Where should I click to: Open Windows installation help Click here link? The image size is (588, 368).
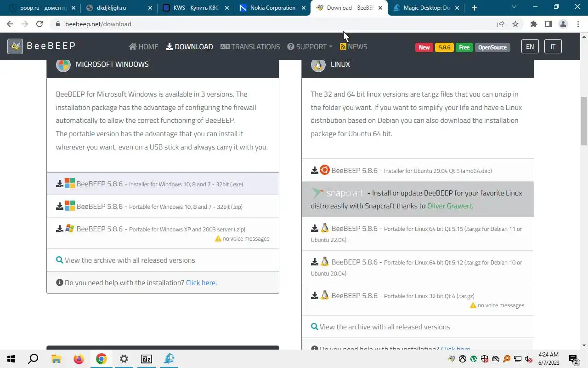point(201,282)
